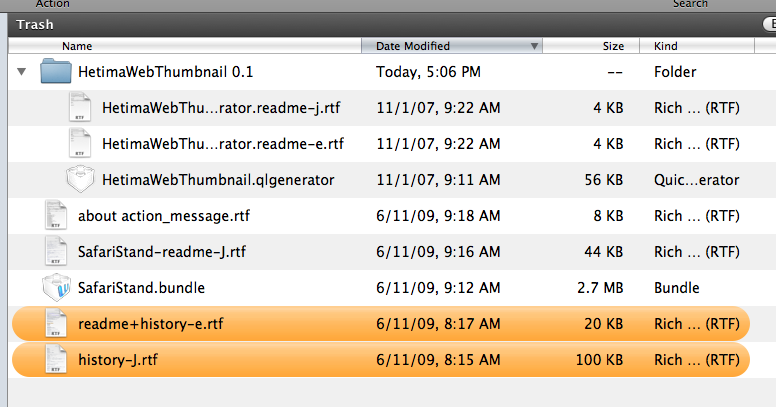The width and height of the screenshot is (776, 407).
Task: Select HetimaWebThumbnail 0.1 folder name
Action: pos(165,72)
